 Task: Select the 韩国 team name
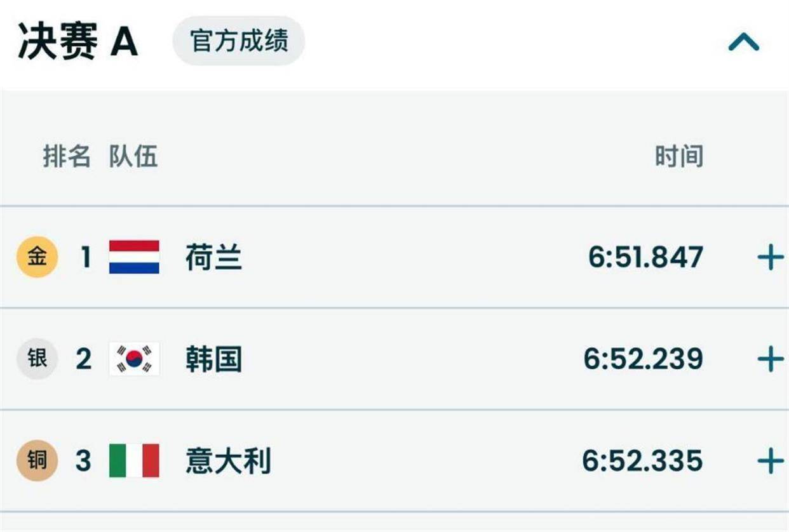point(214,359)
